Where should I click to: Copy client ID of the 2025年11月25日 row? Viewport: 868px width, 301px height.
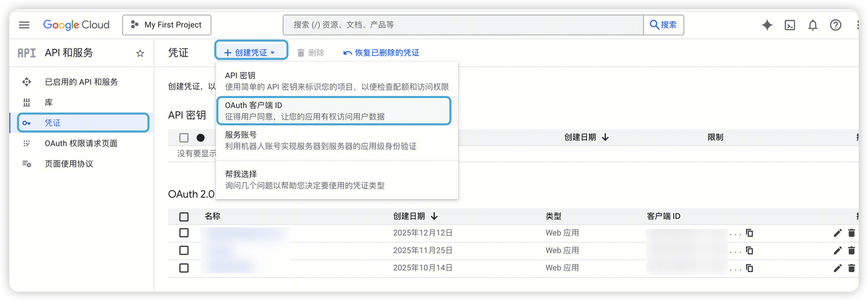click(749, 250)
